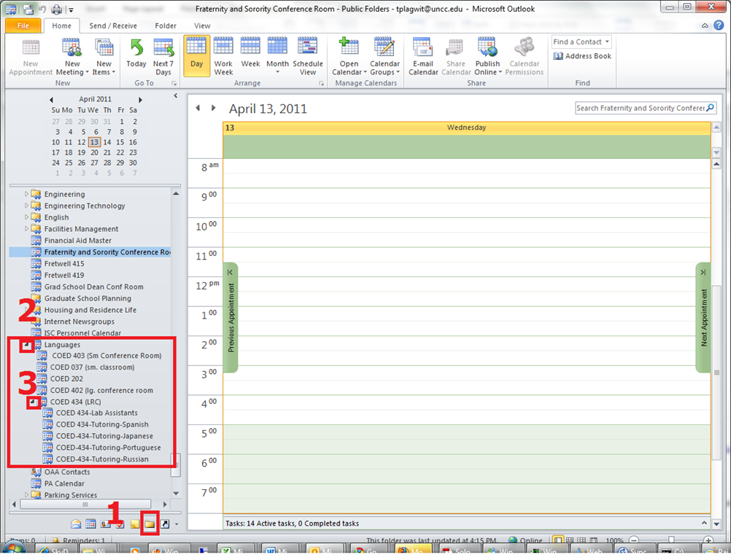The height and width of the screenshot is (560, 731).
Task: Jump to the Previous Appointment
Action: pyautogui.click(x=231, y=317)
